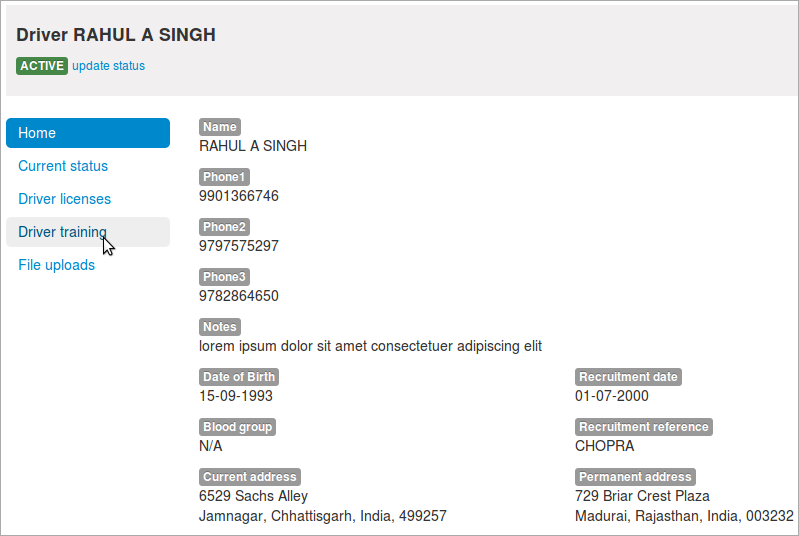This screenshot has height=536, width=799.
Task: Click the Phone3 number 9782864650
Action: coord(238,296)
